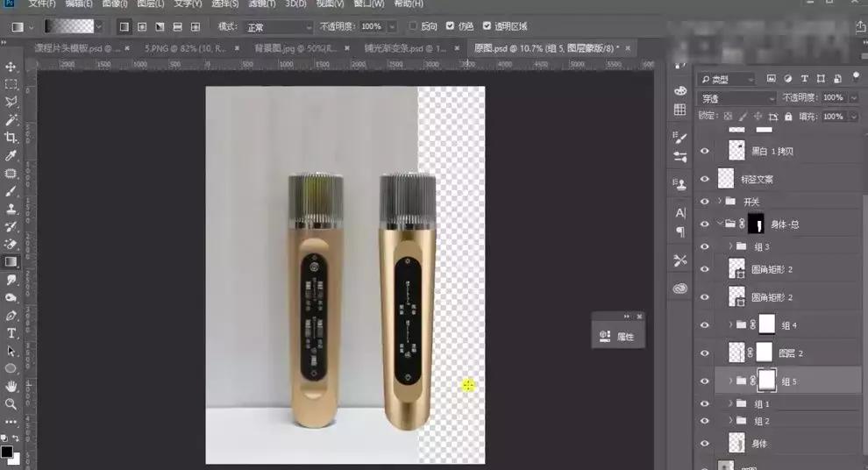Viewport: 868px width, 470px height.
Task: Click the options bar 不透明度 100% field
Action: [373, 26]
